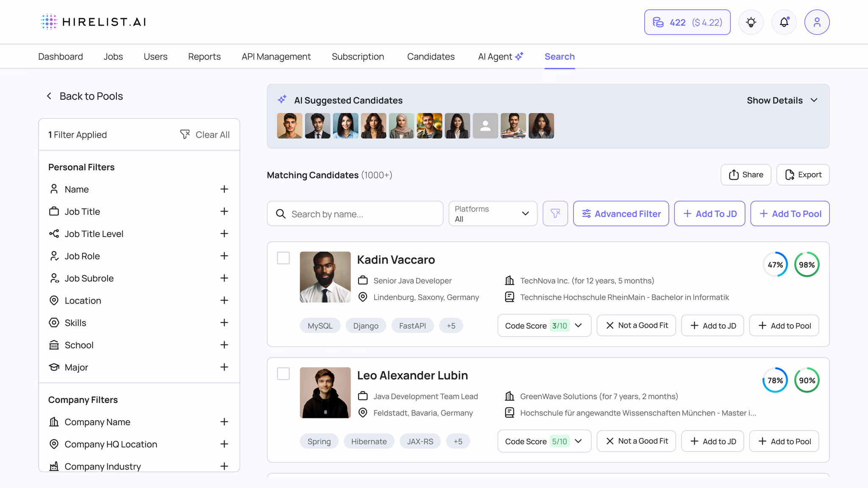Select Leo Alexander Lubin's checkbox
This screenshot has width=868, height=488.
tap(283, 374)
